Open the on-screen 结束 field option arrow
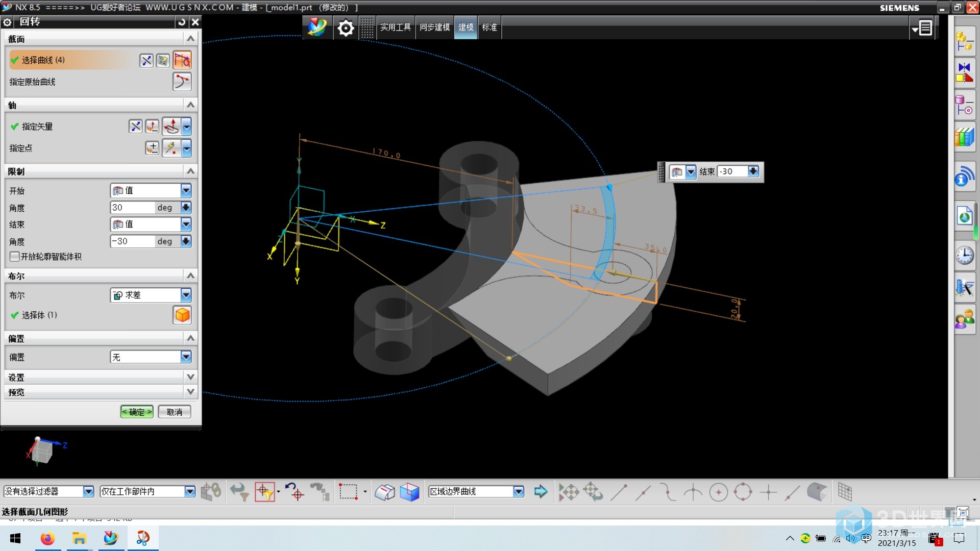The width and height of the screenshot is (980, 551). (753, 172)
